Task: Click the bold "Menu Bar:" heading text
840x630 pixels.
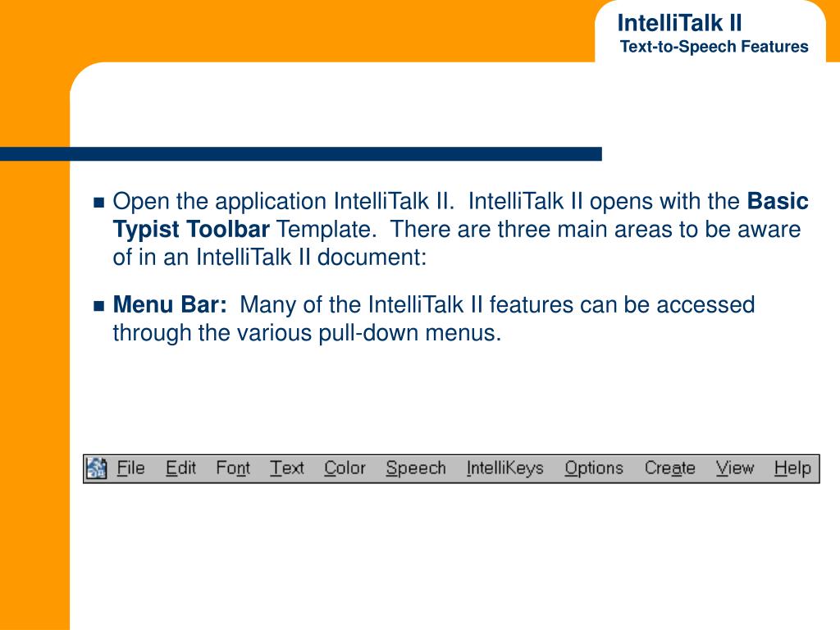Action: (170, 304)
